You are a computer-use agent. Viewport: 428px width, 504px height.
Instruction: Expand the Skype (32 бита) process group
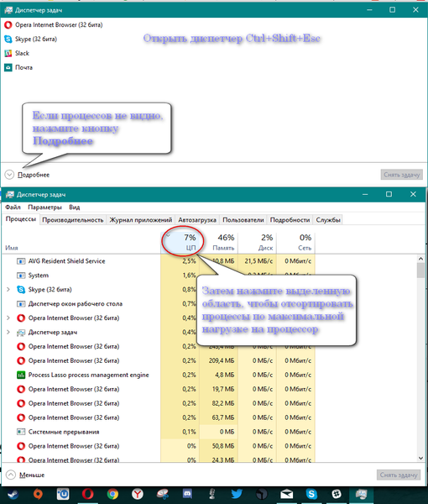click(8, 290)
